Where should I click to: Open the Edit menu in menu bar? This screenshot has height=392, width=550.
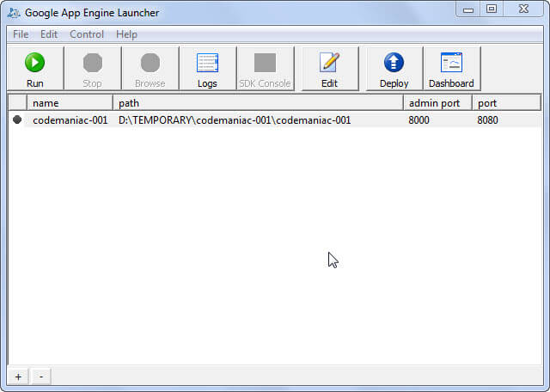(x=49, y=34)
